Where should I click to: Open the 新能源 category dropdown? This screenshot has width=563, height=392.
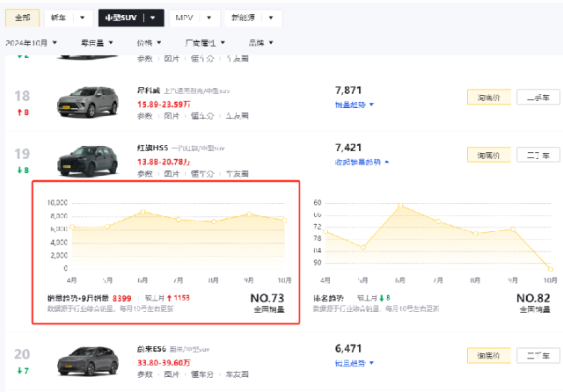[253, 18]
